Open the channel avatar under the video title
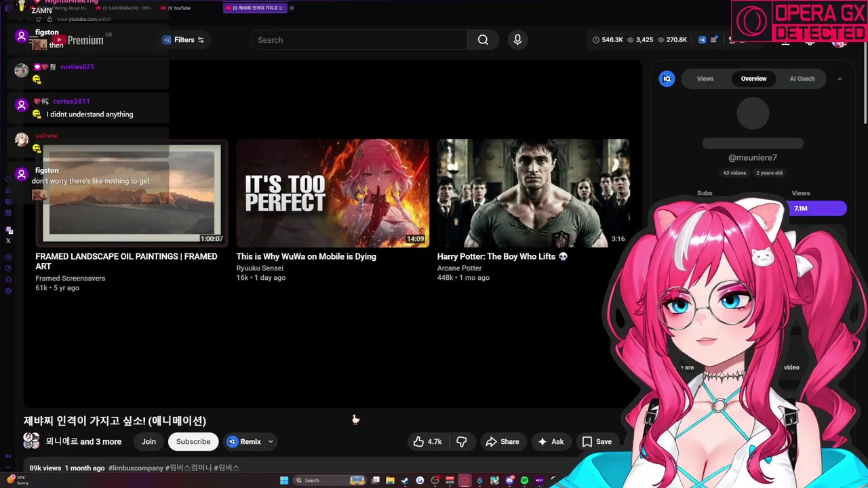 [x=31, y=441]
